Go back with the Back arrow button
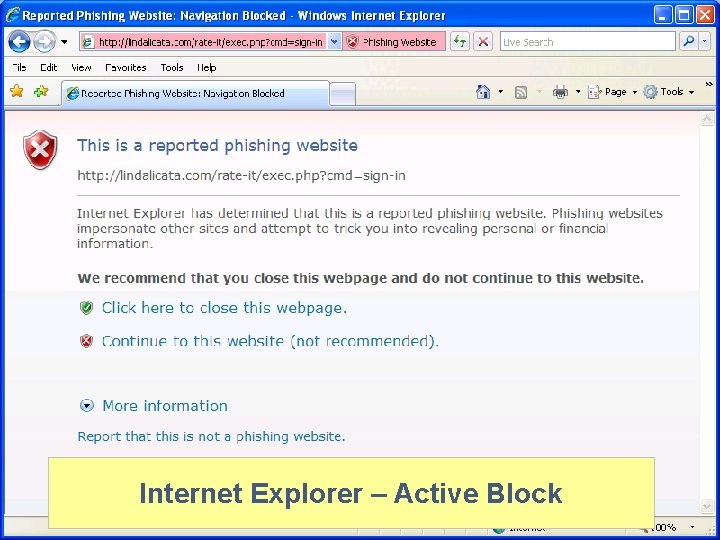720x540 pixels. (x=19, y=42)
